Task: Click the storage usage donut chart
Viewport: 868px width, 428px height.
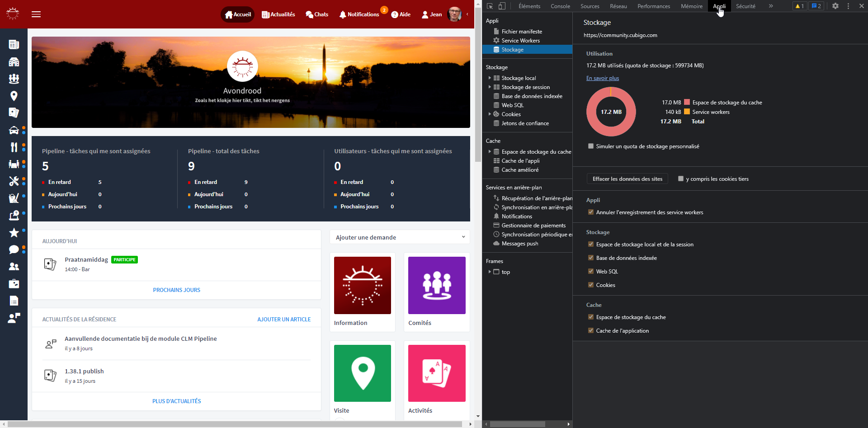Action: click(x=611, y=112)
